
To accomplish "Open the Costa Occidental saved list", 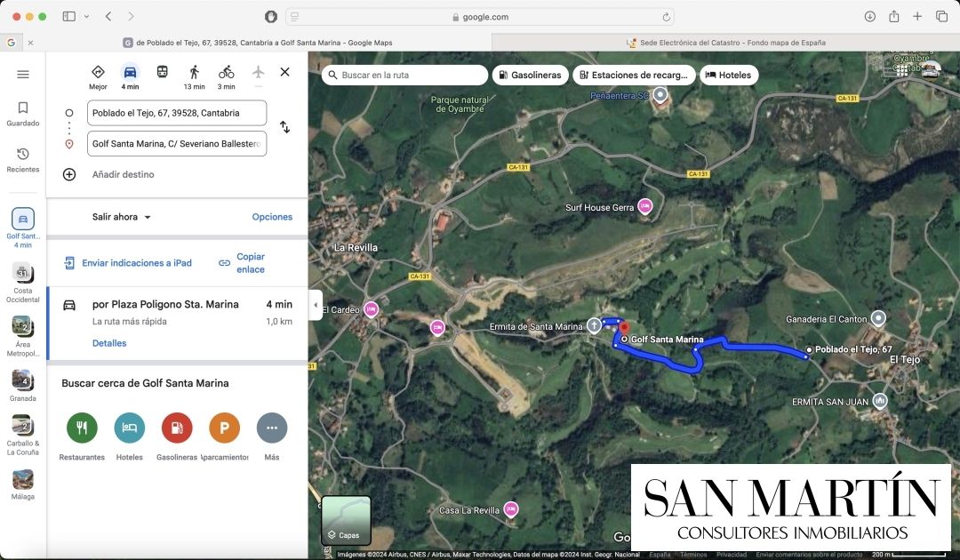I will click(22, 282).
